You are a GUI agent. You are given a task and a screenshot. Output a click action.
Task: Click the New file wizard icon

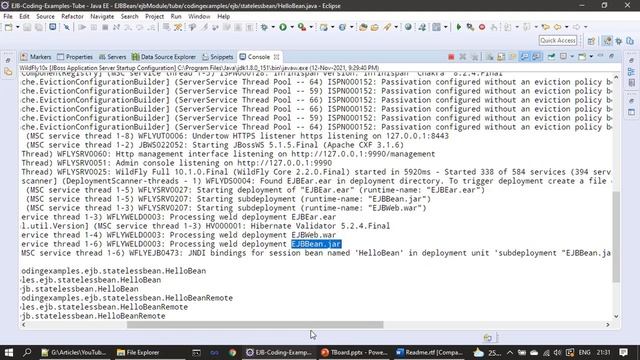click(8, 27)
